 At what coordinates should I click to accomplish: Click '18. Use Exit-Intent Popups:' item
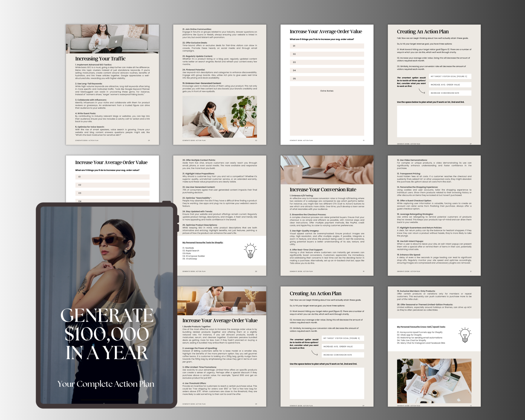pos(410,241)
